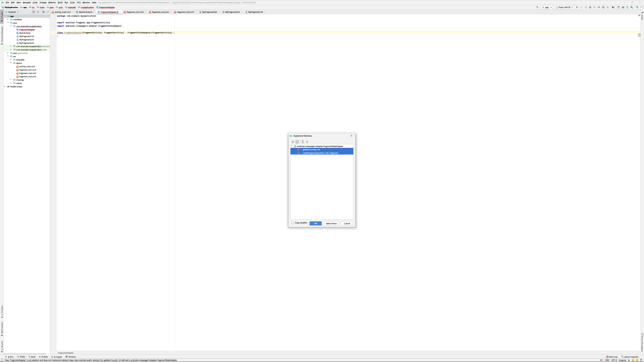This screenshot has width=644, height=362.
Task: Open the Profiler gauge icon in toolbar
Action: coord(599,7)
